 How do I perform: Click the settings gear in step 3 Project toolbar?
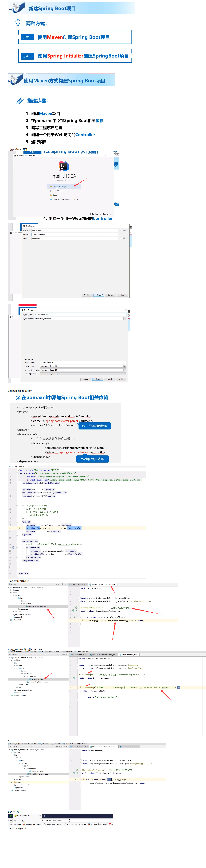(x=63, y=584)
